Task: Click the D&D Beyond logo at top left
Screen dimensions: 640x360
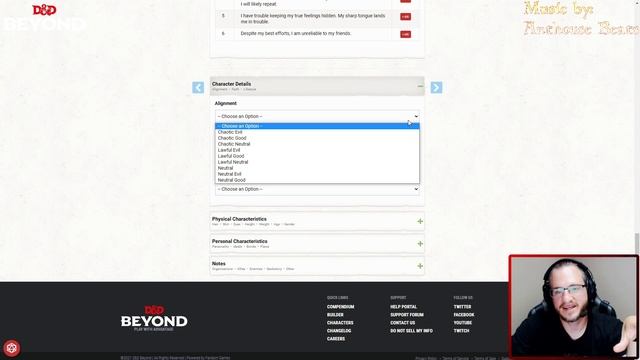Action: [x=45, y=18]
